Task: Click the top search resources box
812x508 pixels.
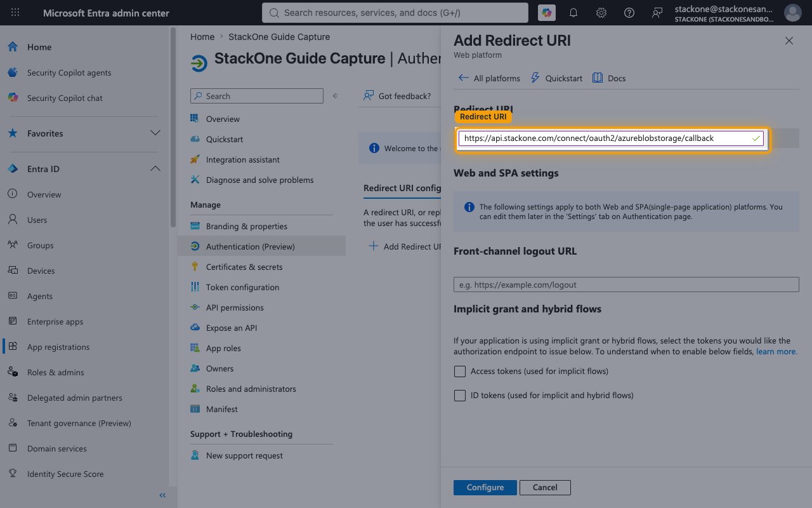Action: (395, 13)
